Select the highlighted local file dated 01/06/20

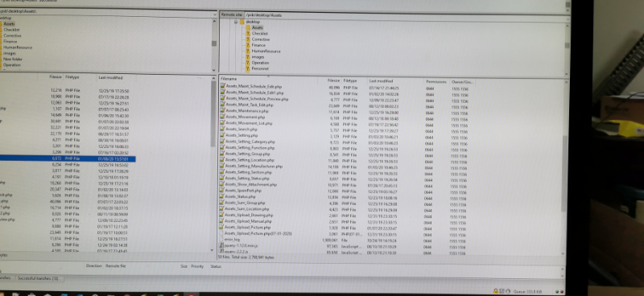pyautogui.click(x=68, y=159)
